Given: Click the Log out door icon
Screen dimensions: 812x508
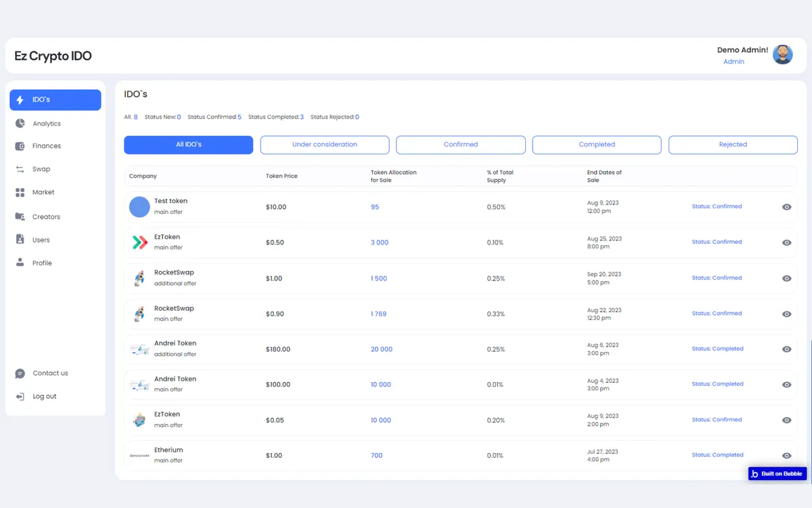Looking at the screenshot, I should coord(20,396).
